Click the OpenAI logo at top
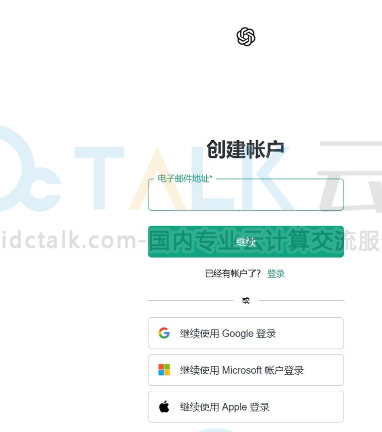 [x=246, y=36]
